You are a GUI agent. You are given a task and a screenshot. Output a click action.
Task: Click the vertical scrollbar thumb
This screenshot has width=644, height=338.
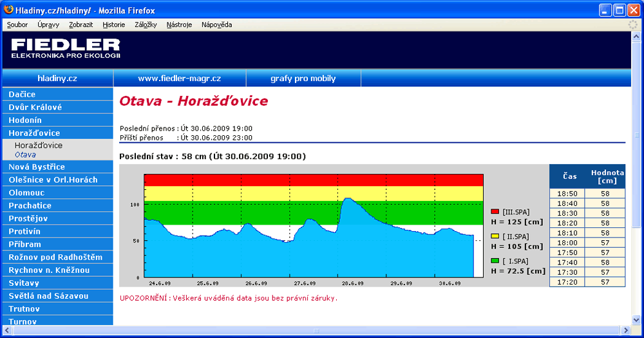[x=636, y=135]
